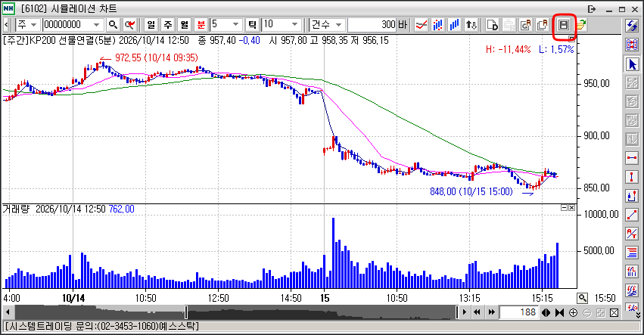
Task: Click the save layout disk icon
Action: (x=564, y=25)
